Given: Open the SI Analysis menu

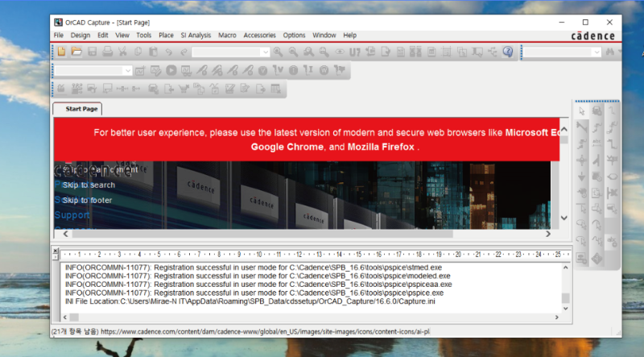Looking at the screenshot, I should point(196,35).
